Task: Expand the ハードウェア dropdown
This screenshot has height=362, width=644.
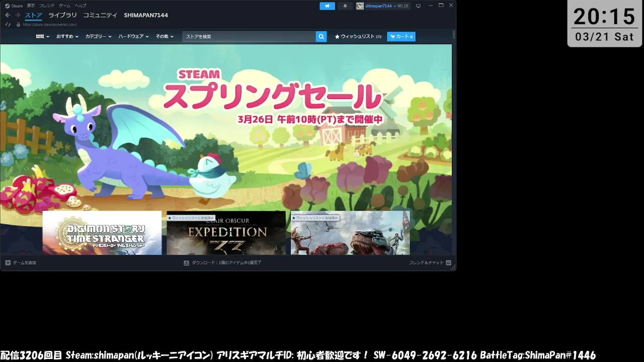Action: click(133, 37)
